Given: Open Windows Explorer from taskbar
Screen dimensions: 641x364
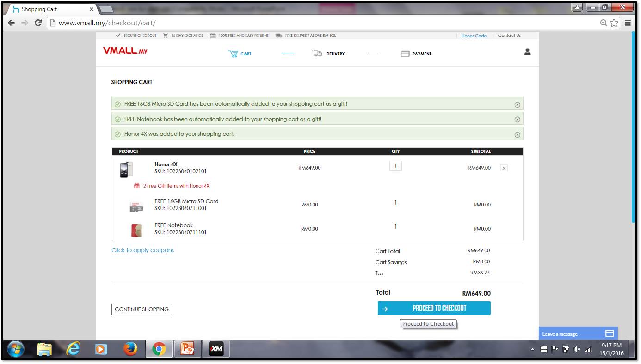Looking at the screenshot, I should 44,350.
